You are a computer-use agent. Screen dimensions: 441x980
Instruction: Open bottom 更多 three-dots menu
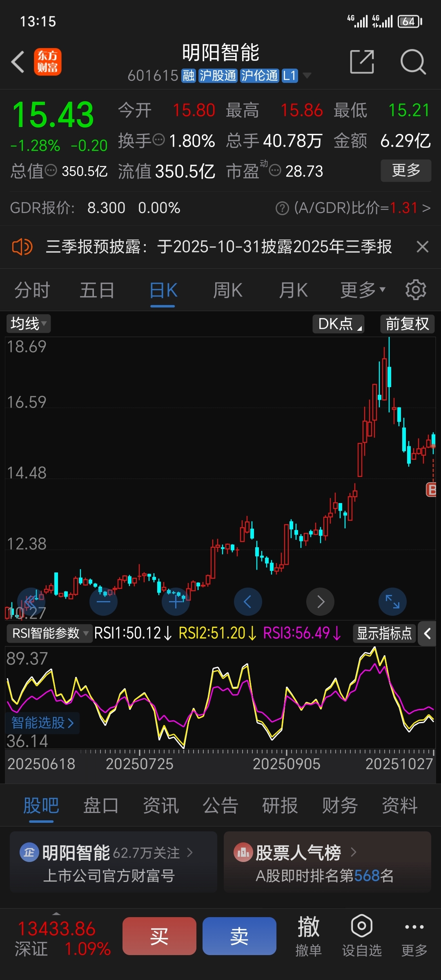click(414, 937)
